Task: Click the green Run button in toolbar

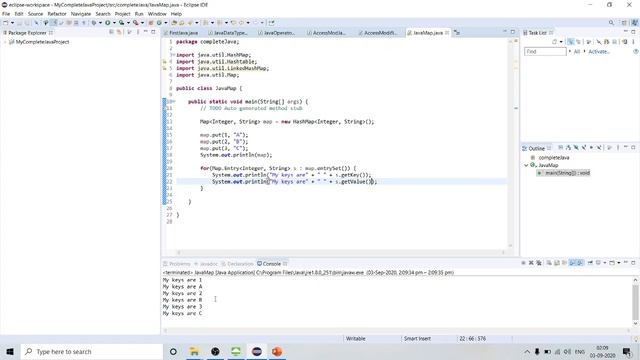Action: pyautogui.click(x=108, y=23)
